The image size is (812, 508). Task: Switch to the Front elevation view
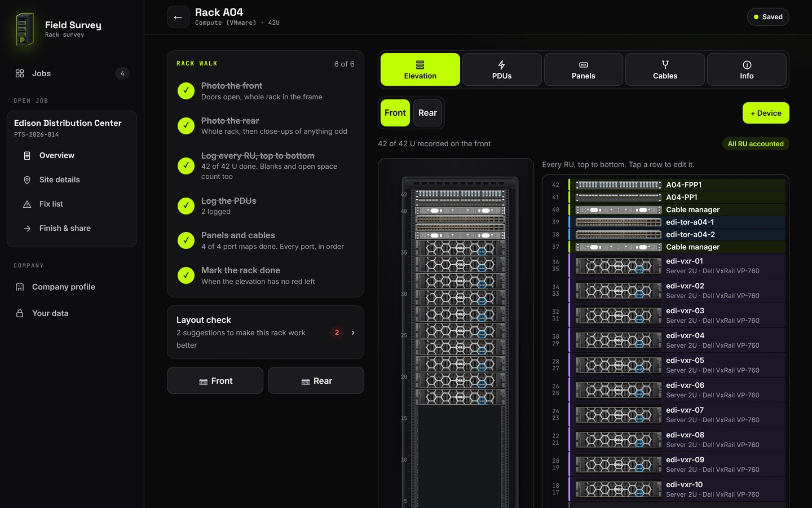point(395,113)
